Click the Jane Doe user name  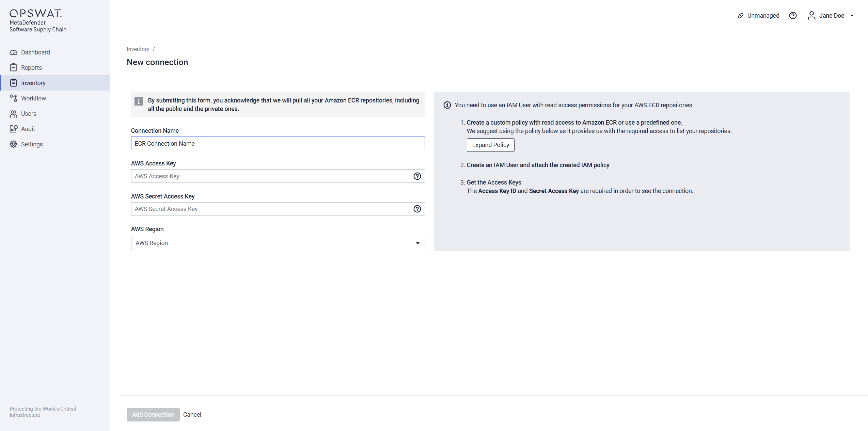pyautogui.click(x=832, y=16)
